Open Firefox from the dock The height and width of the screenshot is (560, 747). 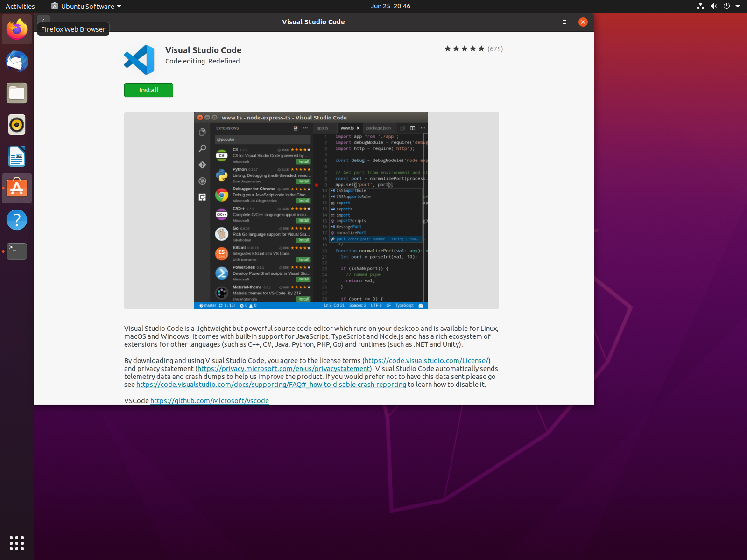click(17, 29)
